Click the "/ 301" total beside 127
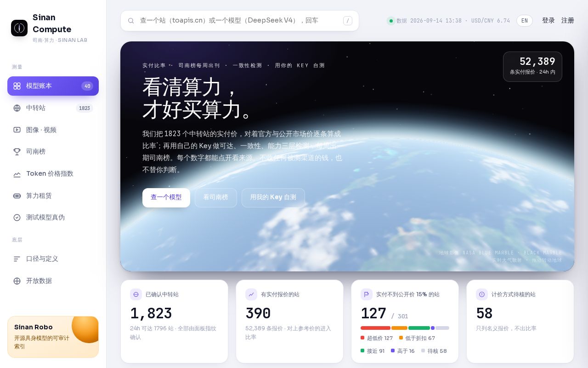588x368 pixels. coord(400,316)
